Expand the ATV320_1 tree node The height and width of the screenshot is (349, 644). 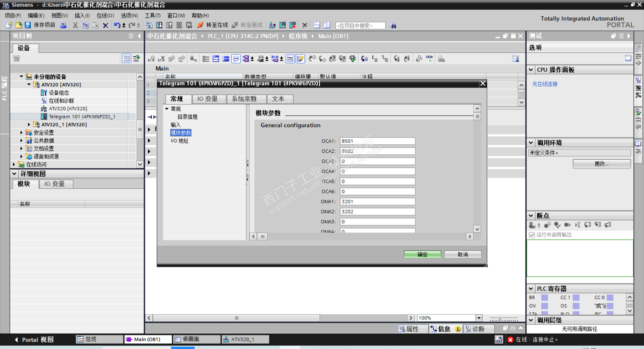(x=29, y=124)
